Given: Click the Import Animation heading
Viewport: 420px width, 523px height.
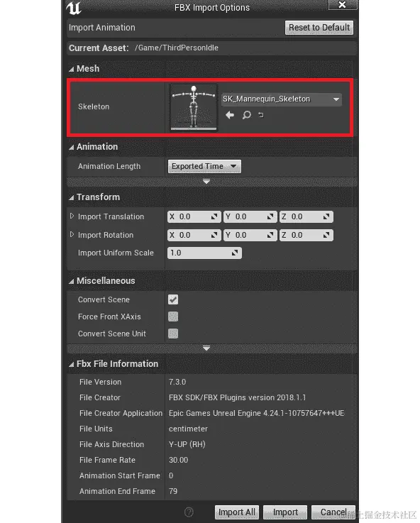Looking at the screenshot, I should pyautogui.click(x=102, y=28).
